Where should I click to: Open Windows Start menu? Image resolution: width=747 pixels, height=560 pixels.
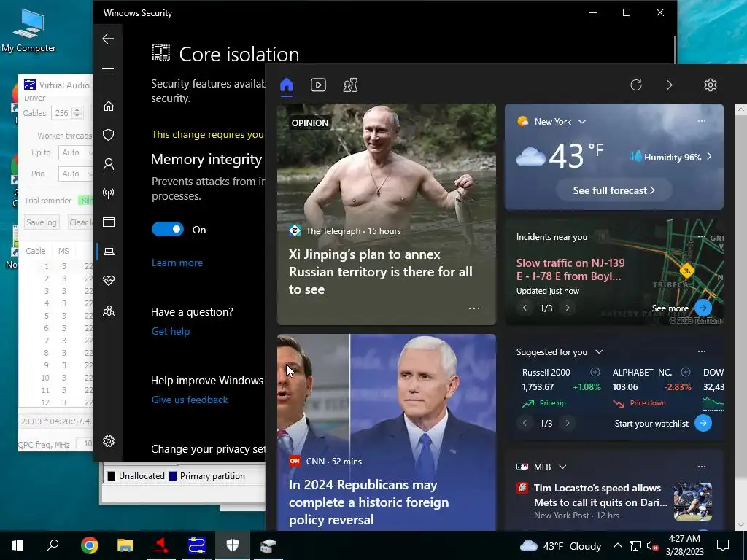18,545
